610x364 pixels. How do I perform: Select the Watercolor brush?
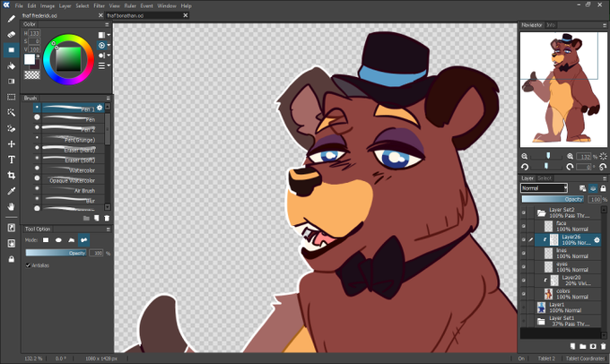click(68, 170)
